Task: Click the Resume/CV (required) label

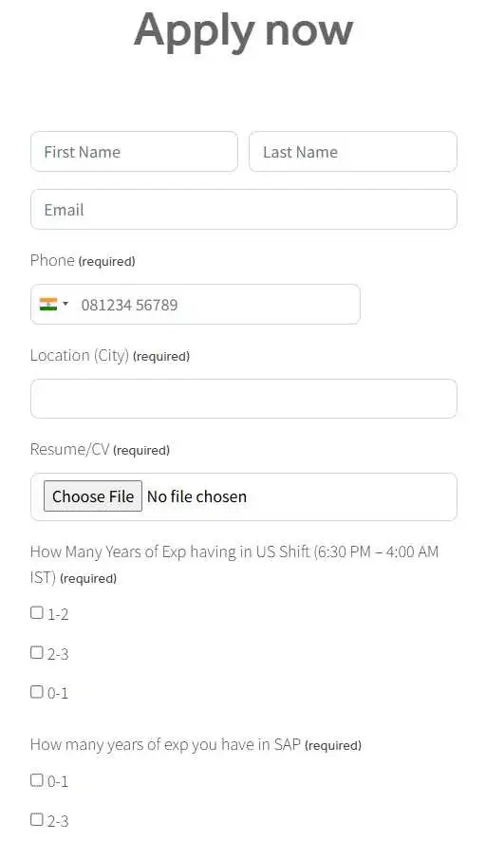Action: click(100, 450)
